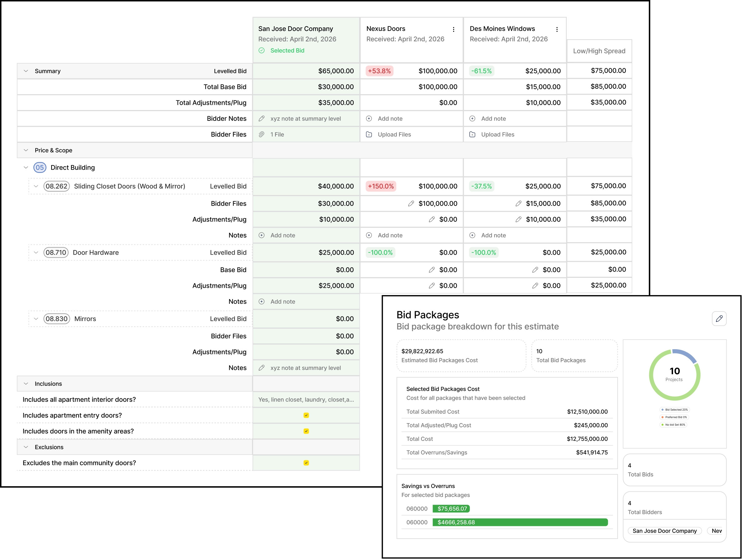Edit xyz note pencil in Bidder Notes row
This screenshot has width=742, height=560.
pos(262,119)
